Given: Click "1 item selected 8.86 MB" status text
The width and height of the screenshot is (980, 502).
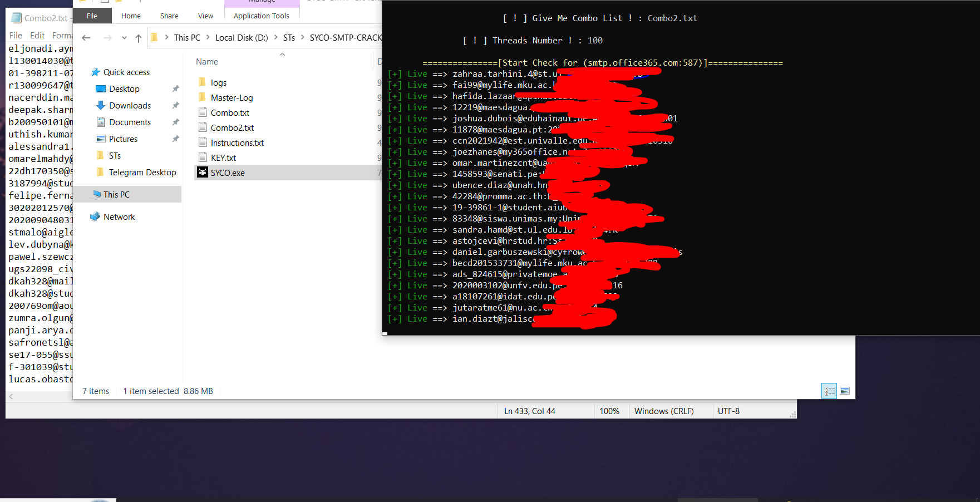Looking at the screenshot, I should pyautogui.click(x=168, y=391).
